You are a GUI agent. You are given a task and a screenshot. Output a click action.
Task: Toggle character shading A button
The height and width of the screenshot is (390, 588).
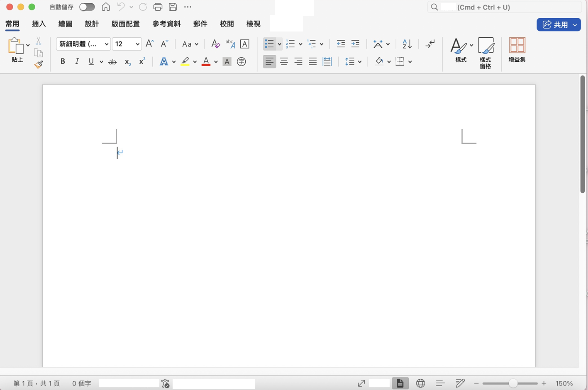pos(227,62)
